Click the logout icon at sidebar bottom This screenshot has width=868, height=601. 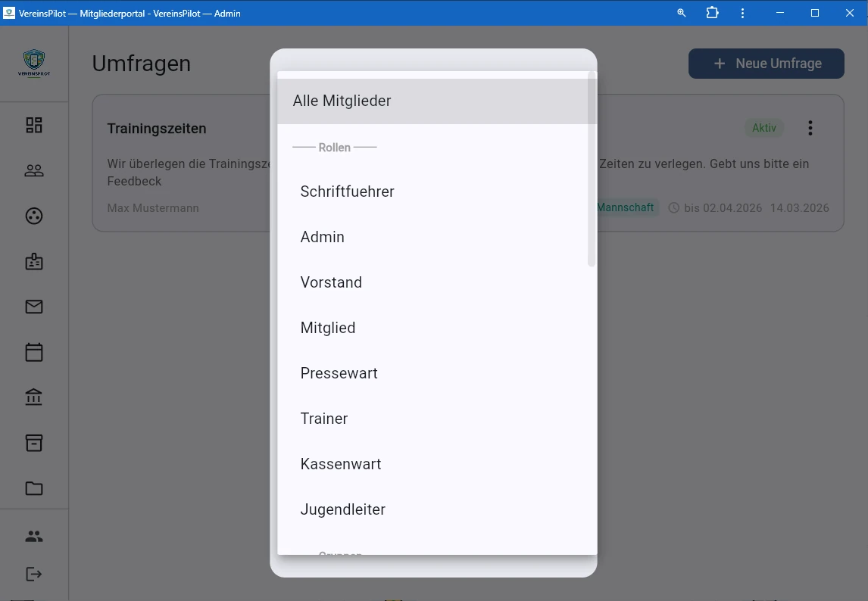[33, 574]
